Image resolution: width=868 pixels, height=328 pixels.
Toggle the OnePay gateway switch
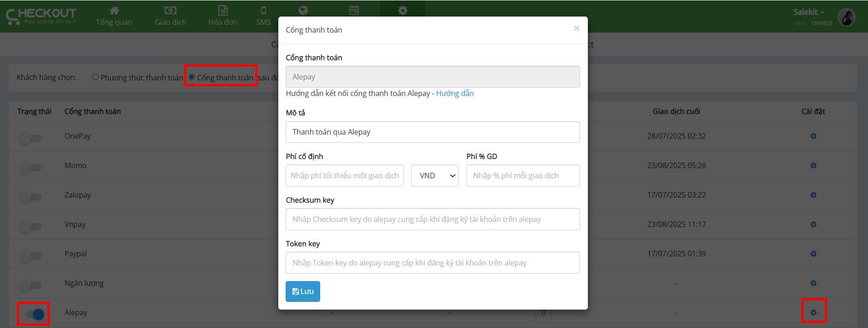pos(30,138)
